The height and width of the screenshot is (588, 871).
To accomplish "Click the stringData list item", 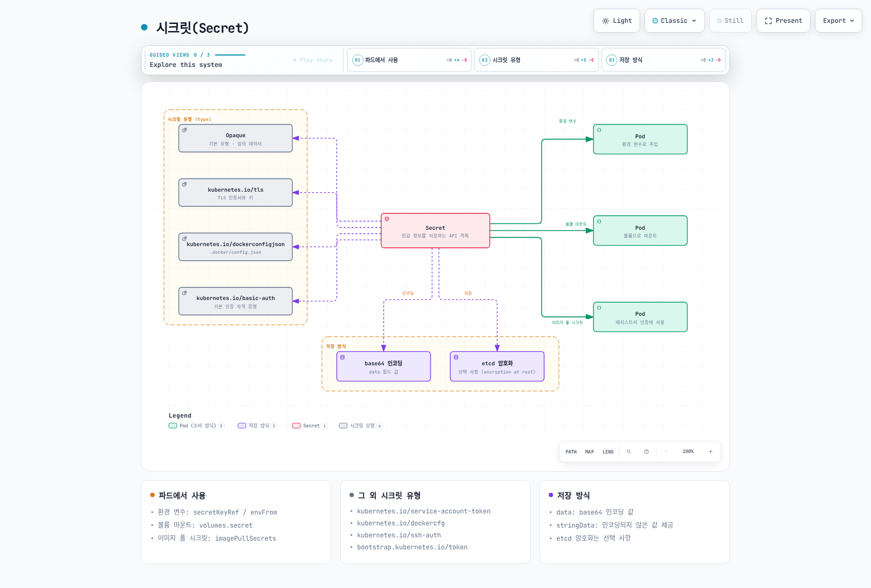I will point(615,525).
